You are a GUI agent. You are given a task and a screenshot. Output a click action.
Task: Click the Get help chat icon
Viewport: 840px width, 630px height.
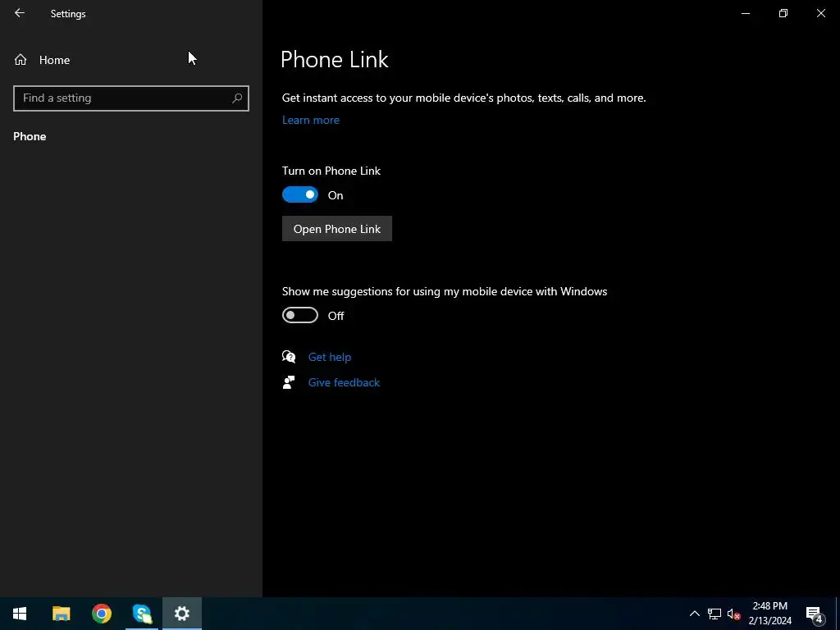click(x=289, y=357)
